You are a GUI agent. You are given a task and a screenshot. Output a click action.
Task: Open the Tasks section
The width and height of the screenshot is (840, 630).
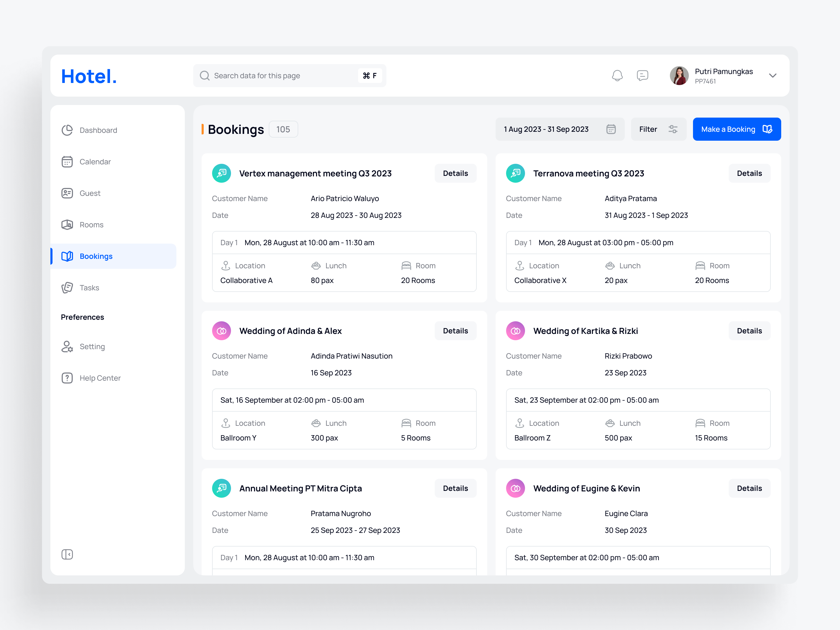point(90,287)
